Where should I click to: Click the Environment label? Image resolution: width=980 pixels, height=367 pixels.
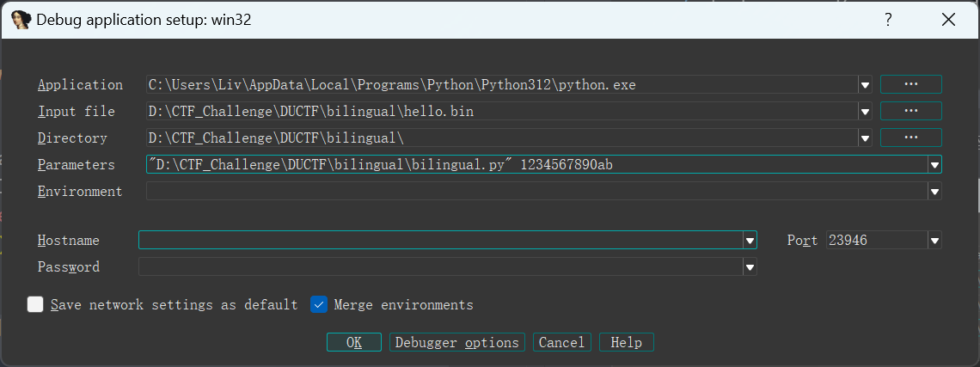pyautogui.click(x=80, y=192)
